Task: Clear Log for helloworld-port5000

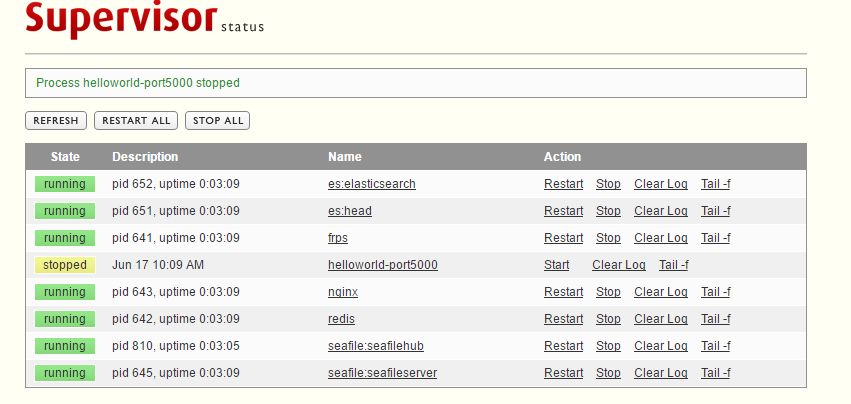Action: (x=619, y=265)
